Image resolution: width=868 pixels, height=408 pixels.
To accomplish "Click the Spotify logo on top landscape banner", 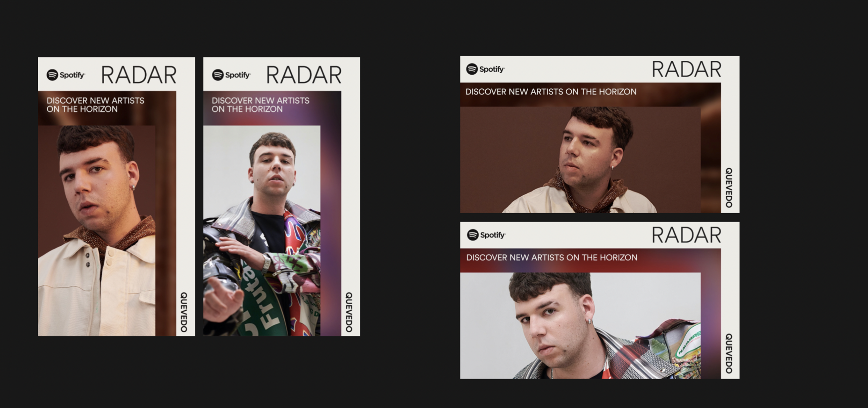I will (x=485, y=69).
